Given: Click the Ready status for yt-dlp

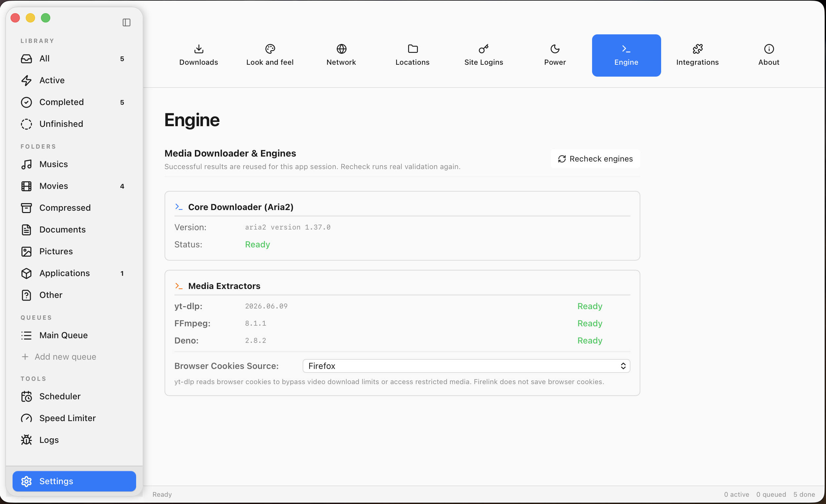Looking at the screenshot, I should click(590, 306).
